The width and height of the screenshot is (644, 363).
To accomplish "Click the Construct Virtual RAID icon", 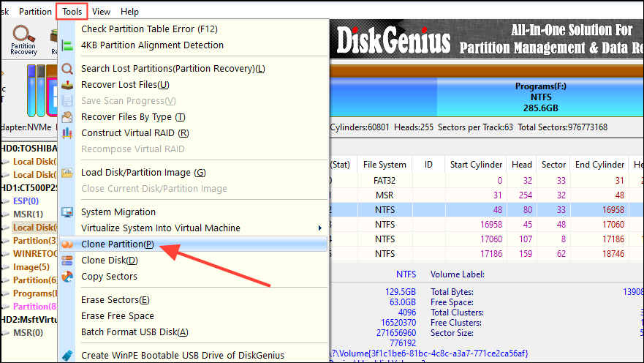I will (x=67, y=133).
